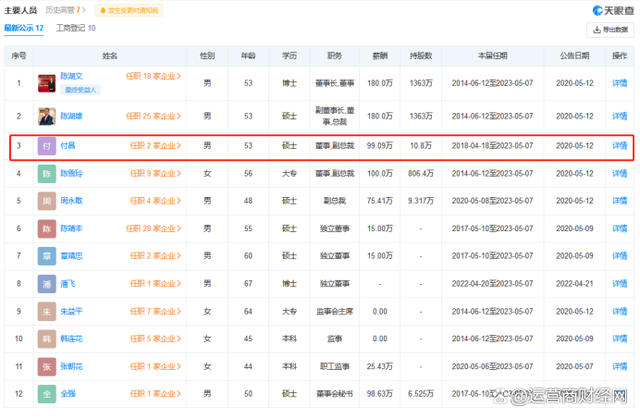The width and height of the screenshot is (640, 419).
Task: Open 潘飞's profile name link
Action: click(68, 284)
